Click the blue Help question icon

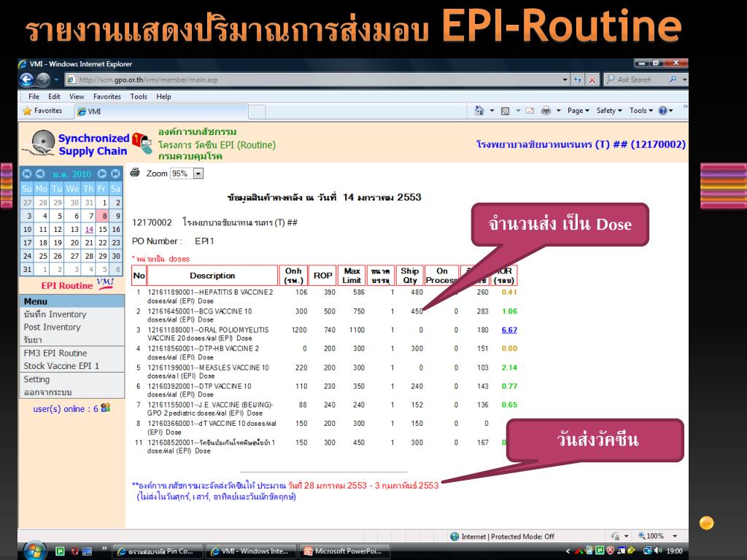click(662, 111)
